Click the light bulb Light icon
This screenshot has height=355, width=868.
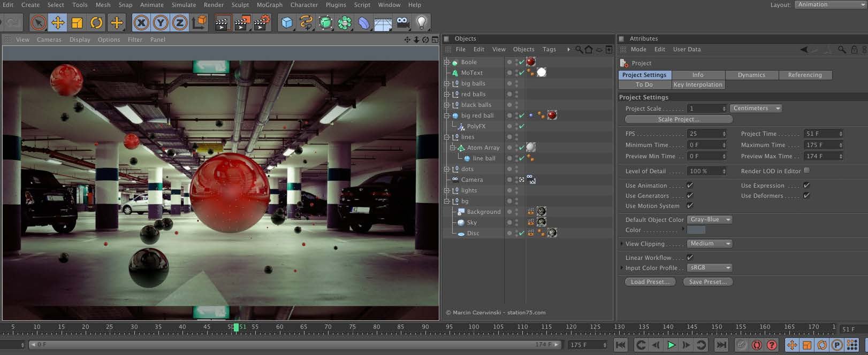pos(422,22)
